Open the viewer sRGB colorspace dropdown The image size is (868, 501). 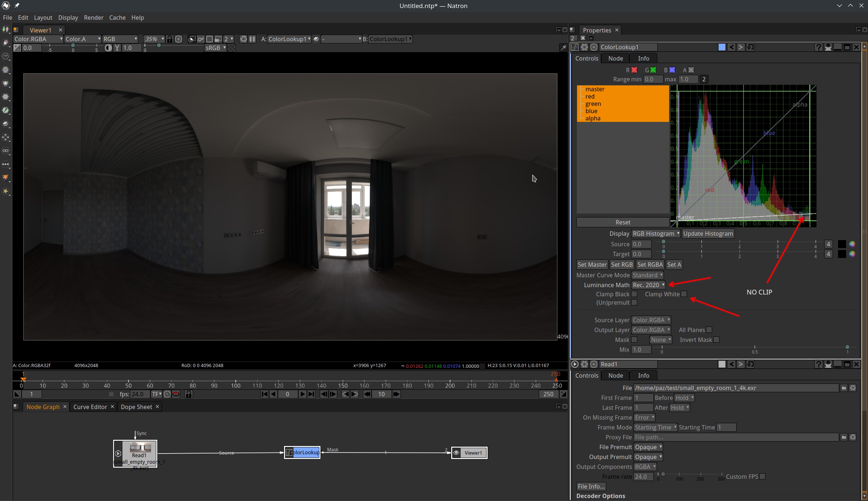tap(215, 48)
